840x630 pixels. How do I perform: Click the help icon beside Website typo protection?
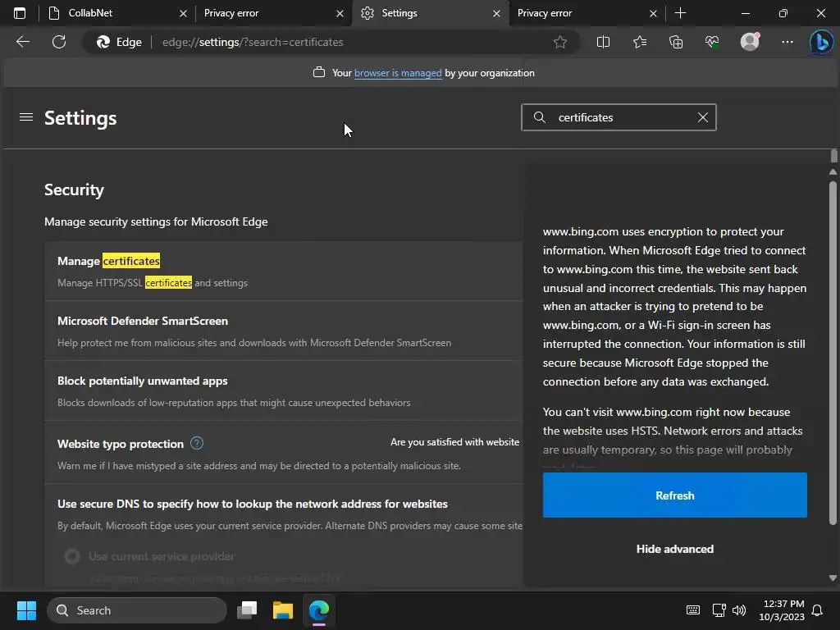click(x=197, y=443)
